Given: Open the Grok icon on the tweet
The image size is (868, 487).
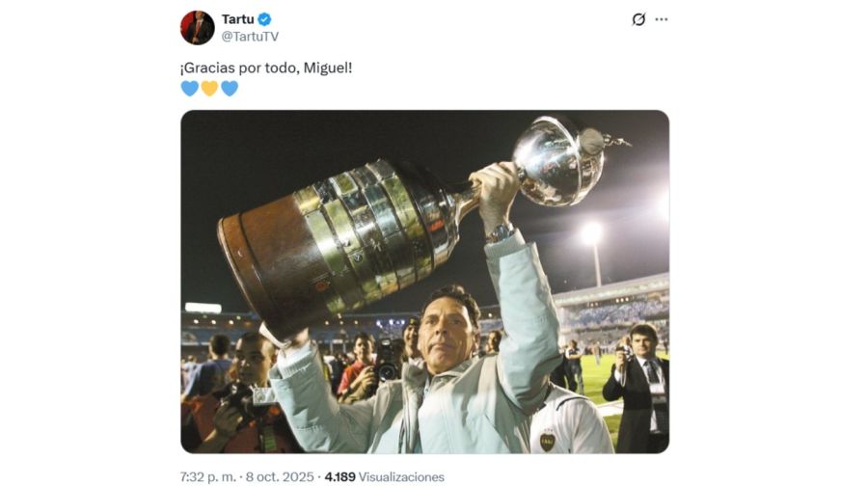Looking at the screenshot, I should (637, 19).
